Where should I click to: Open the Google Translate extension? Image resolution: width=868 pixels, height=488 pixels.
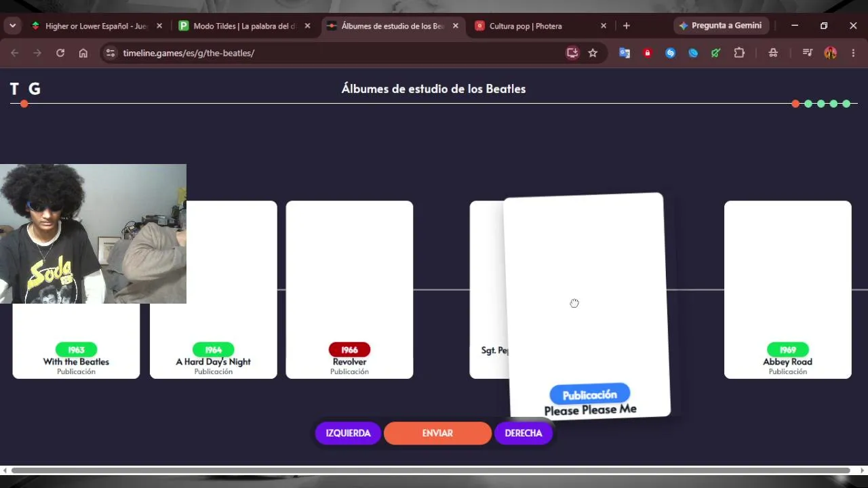click(625, 53)
